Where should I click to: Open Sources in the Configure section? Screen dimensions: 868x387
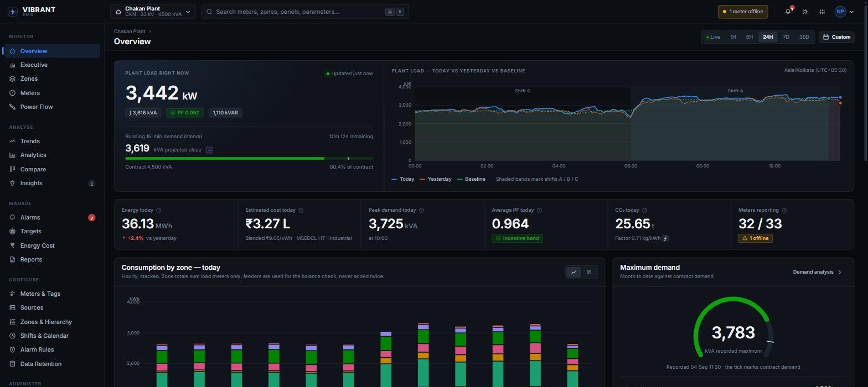(x=51, y=308)
